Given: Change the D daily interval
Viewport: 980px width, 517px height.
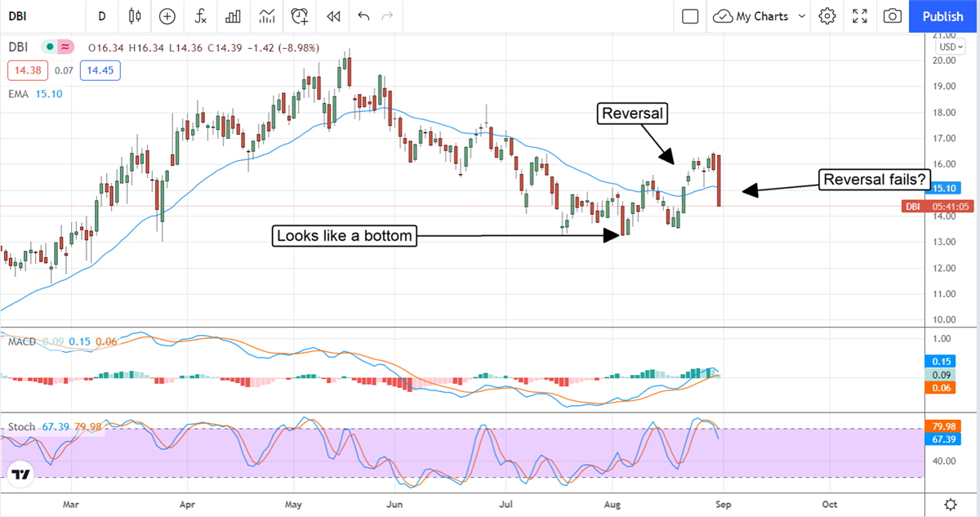Looking at the screenshot, I should (101, 16).
